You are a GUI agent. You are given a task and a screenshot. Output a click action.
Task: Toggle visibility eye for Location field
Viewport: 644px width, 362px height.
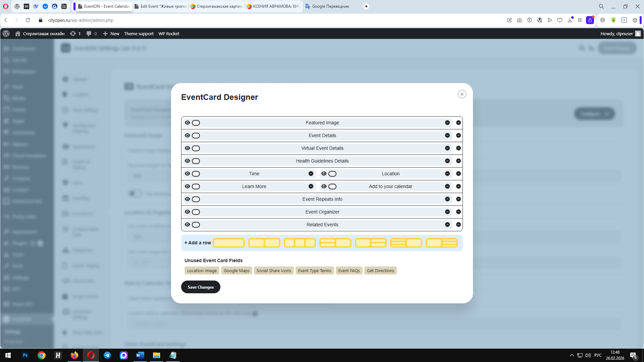pos(324,174)
